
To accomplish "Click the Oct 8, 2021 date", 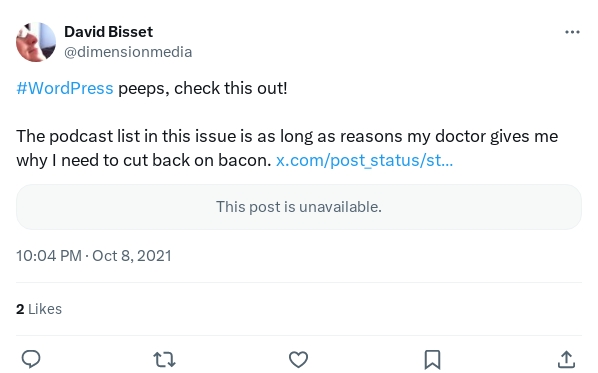I will [x=132, y=256].
